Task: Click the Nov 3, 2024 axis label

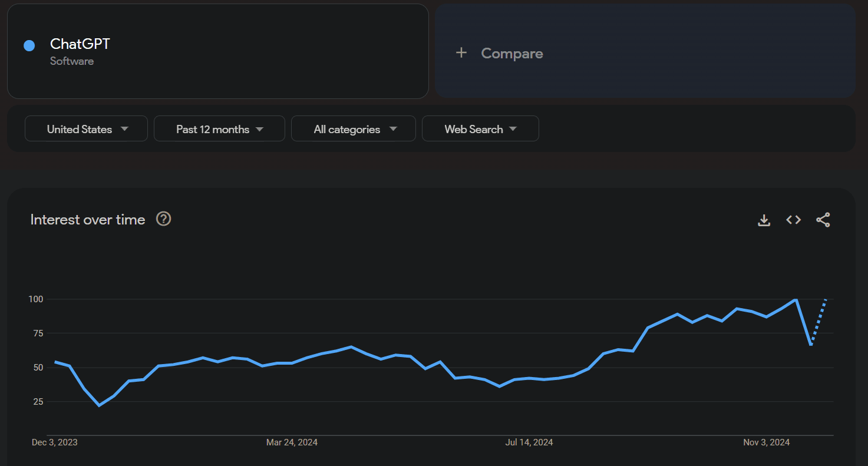Action: [x=766, y=442]
